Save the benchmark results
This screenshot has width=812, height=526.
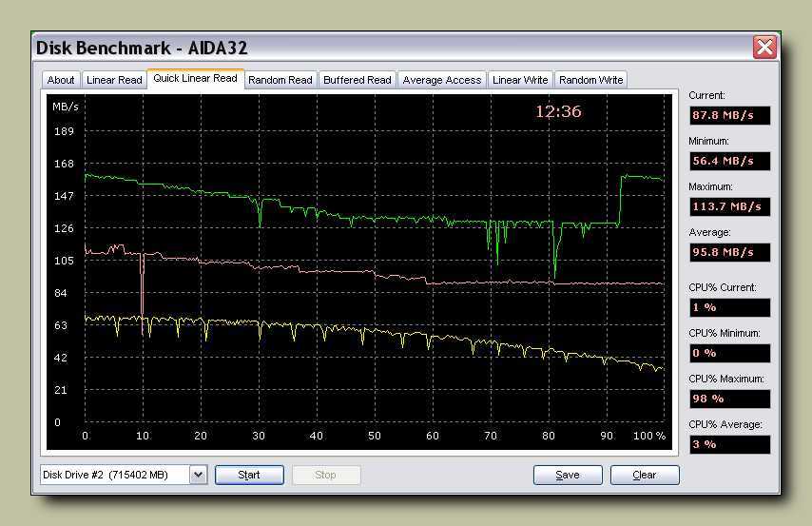pos(568,475)
